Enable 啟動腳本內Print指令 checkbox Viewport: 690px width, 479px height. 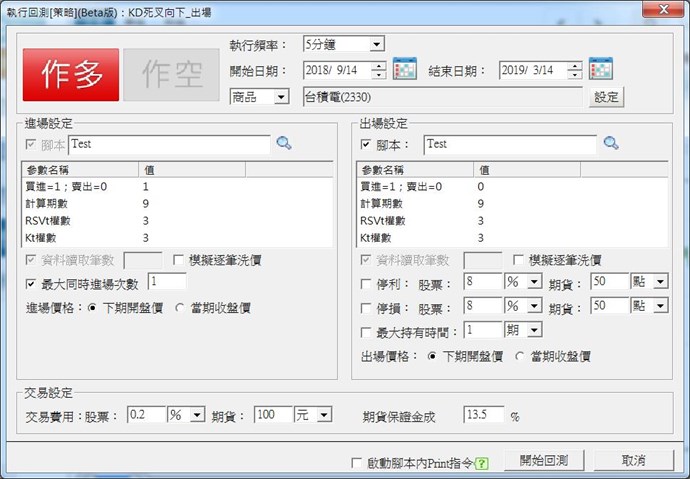point(357,463)
